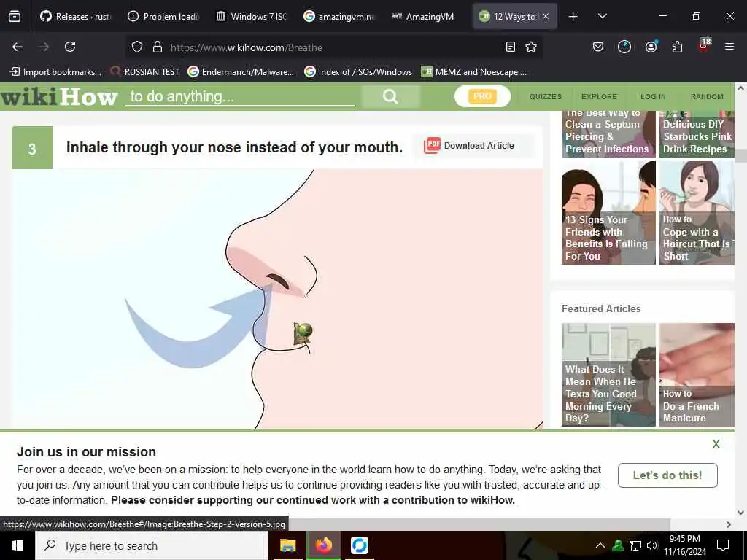Open the notification center icon
The image size is (747, 560).
[x=723, y=545]
